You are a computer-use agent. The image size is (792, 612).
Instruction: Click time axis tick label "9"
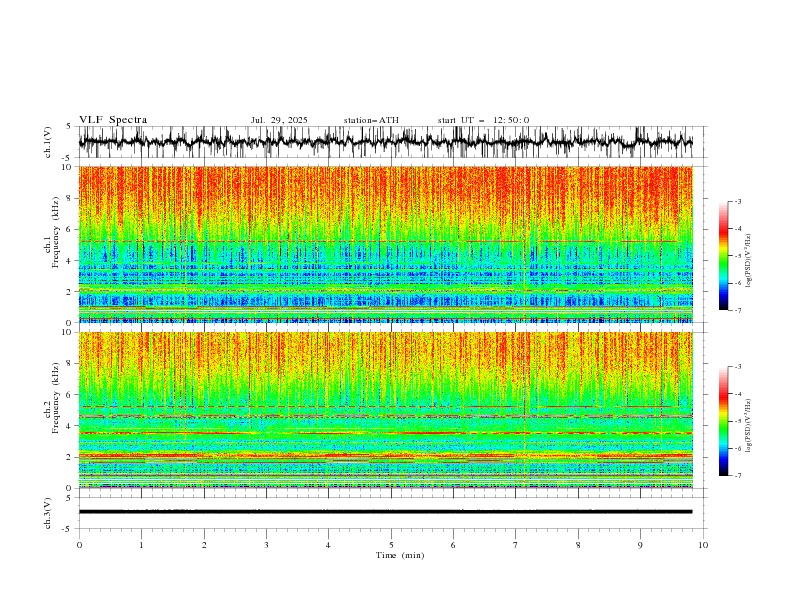click(x=640, y=545)
